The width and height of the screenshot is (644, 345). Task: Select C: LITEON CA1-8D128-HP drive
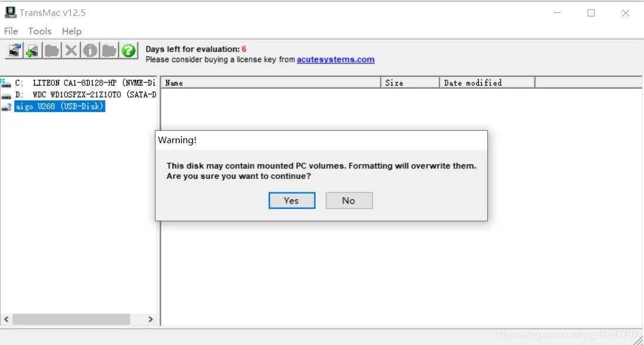click(86, 83)
